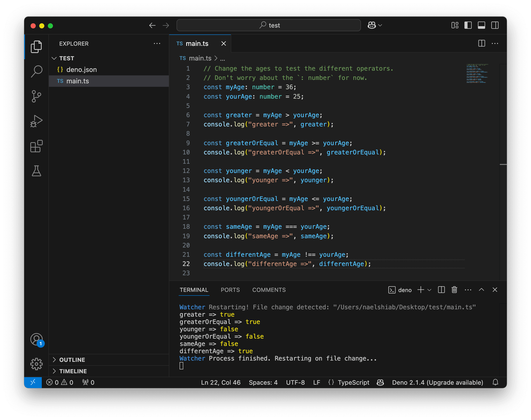531x420 pixels.
Task: Click main.ts in the breadcrumb
Action: pos(200,58)
